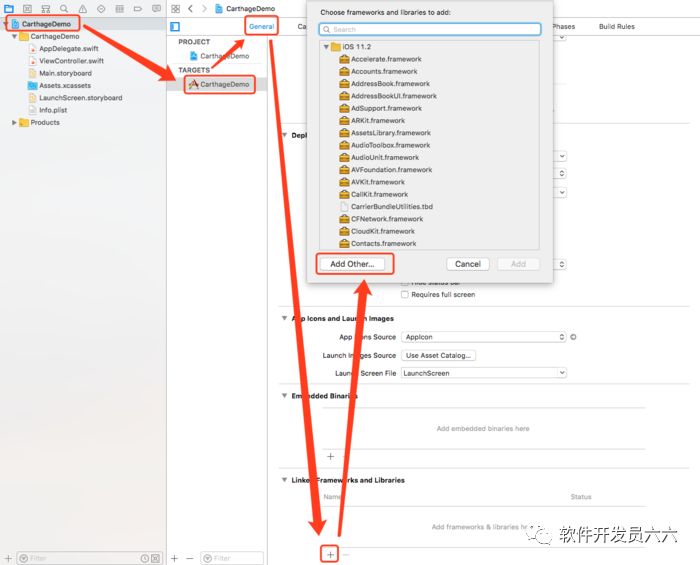Screen dimensions: 700x565
Task: Click CarthageDemo in the jump bar
Action: point(245,8)
